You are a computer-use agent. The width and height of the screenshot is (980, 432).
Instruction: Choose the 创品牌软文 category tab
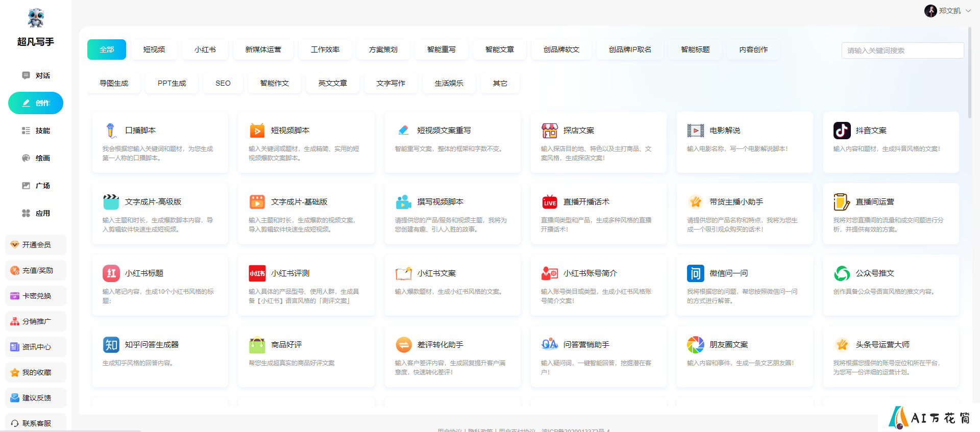(x=561, y=49)
